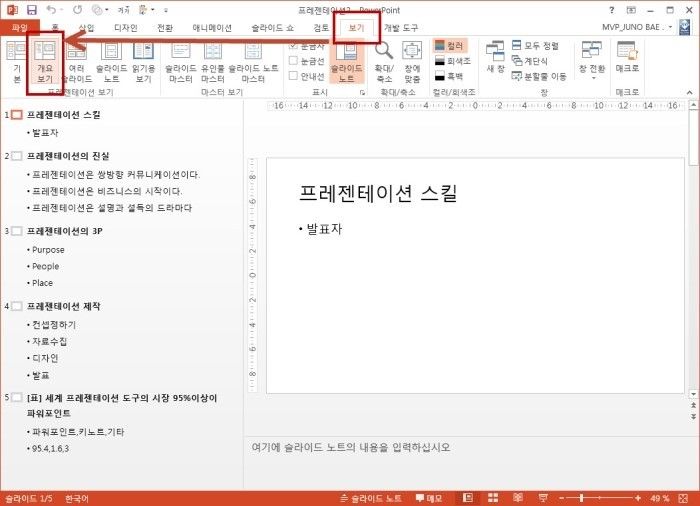This screenshot has height=506, width=700.
Task: Open the 확대/축소 zoom dialog
Action: coord(384,62)
